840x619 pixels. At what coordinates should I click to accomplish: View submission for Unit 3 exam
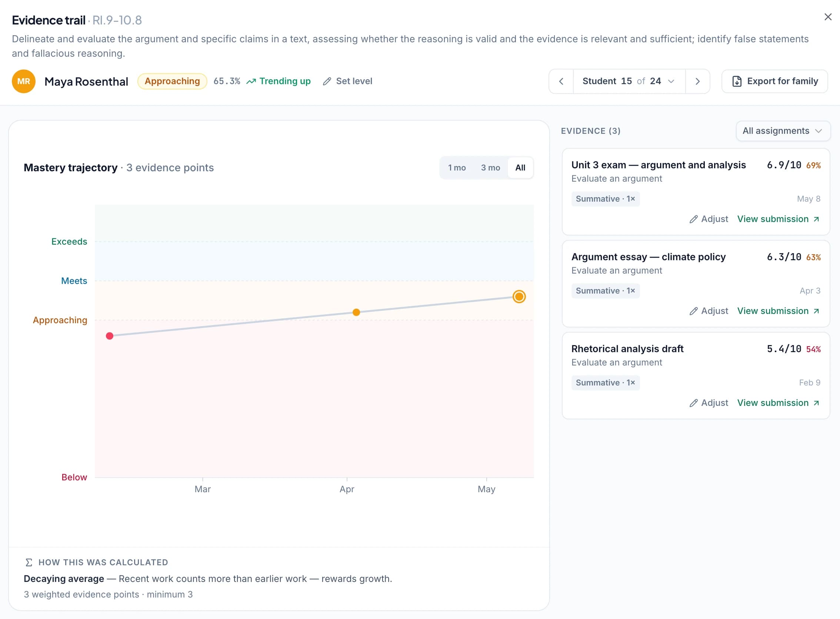(778, 219)
